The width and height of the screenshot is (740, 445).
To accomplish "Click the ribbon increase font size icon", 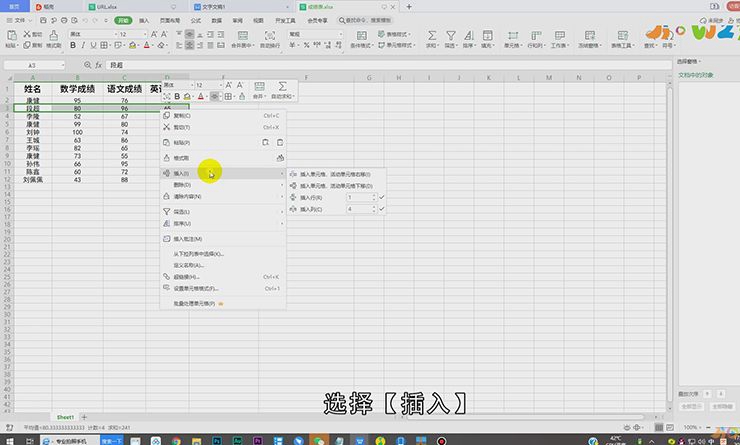I will click(154, 34).
